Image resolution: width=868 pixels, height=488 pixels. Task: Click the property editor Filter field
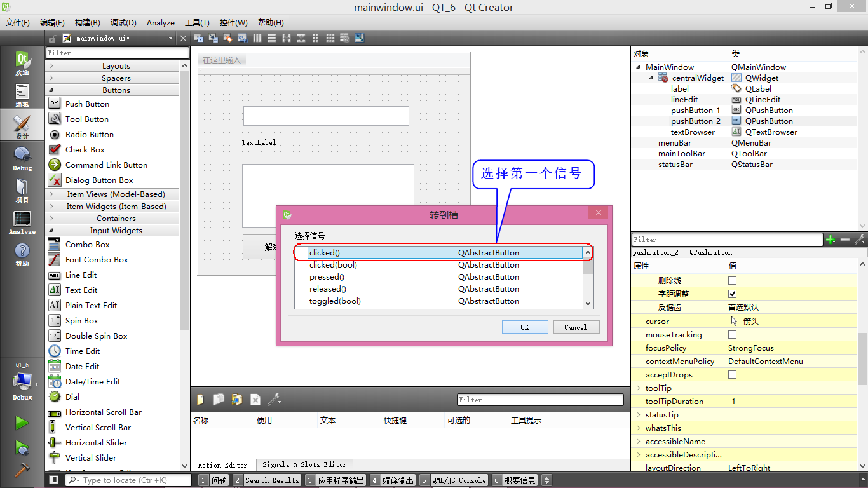727,240
